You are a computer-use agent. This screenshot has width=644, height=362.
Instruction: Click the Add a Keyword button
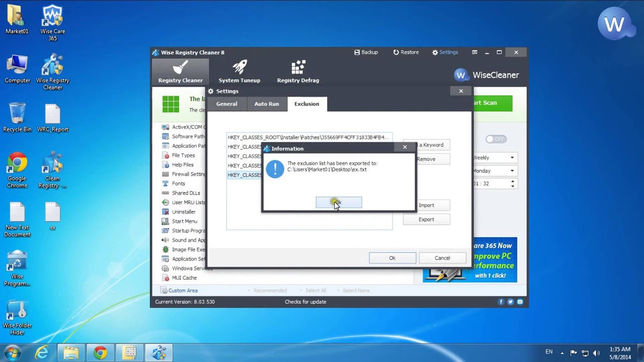pos(427,145)
